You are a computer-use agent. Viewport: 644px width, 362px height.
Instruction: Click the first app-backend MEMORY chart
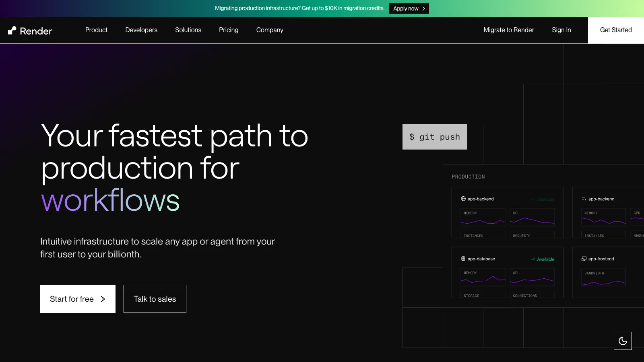483,217
